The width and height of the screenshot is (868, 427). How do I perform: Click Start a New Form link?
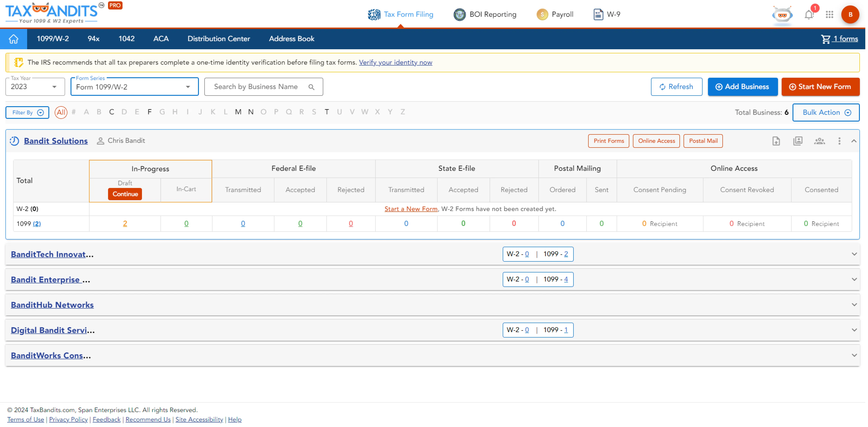411,209
